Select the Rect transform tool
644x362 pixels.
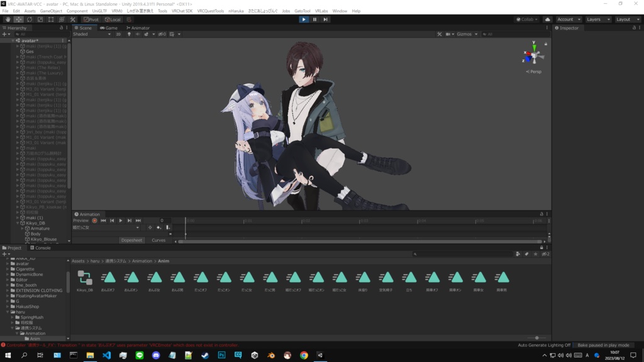(50, 19)
